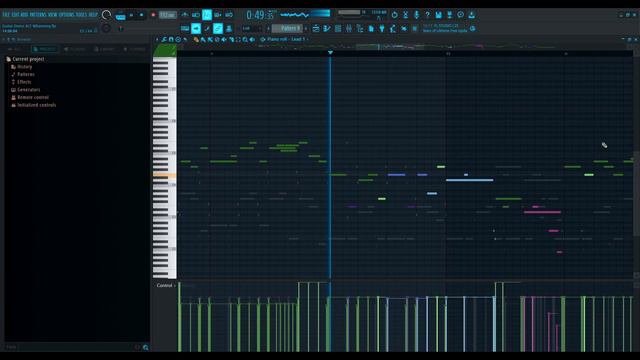Open the piano roll tools wrench menu
This screenshot has width=640, height=360.
[164, 40]
